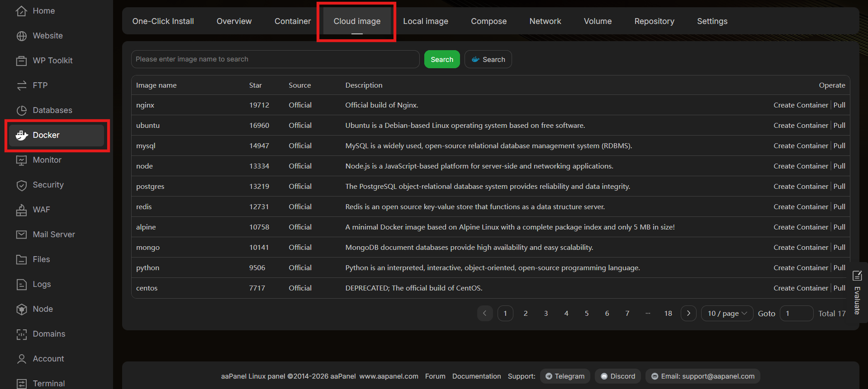Open the Compose tab
Screen dimensions: 868x389
[x=489, y=21]
